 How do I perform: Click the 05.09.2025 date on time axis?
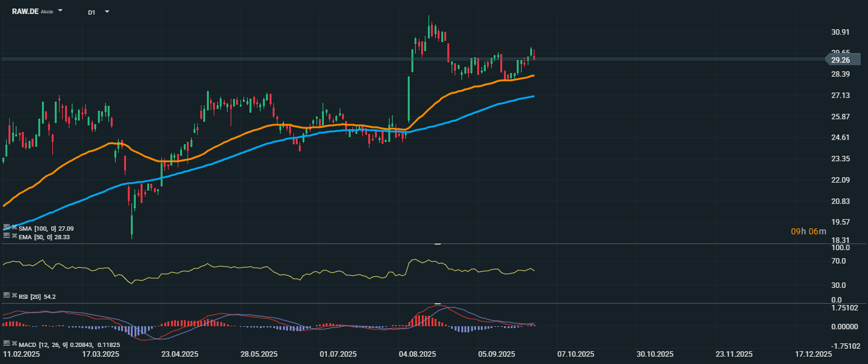click(x=496, y=354)
